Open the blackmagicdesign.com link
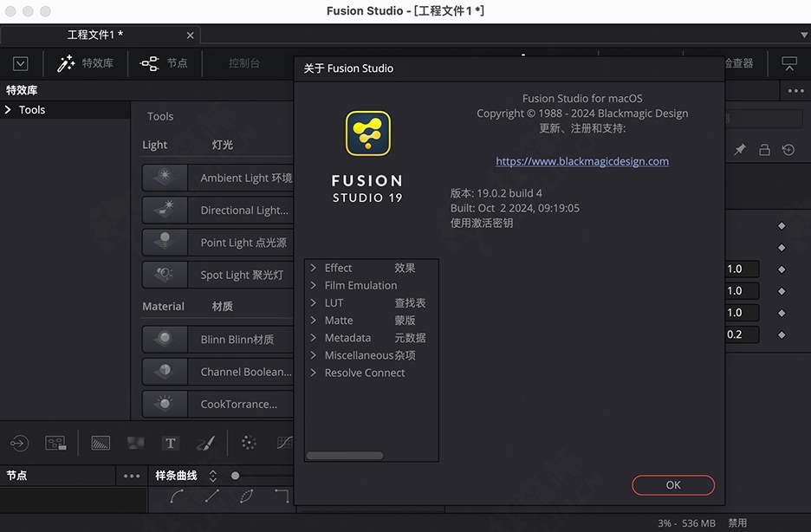Image resolution: width=811 pixels, height=532 pixels. [582, 161]
